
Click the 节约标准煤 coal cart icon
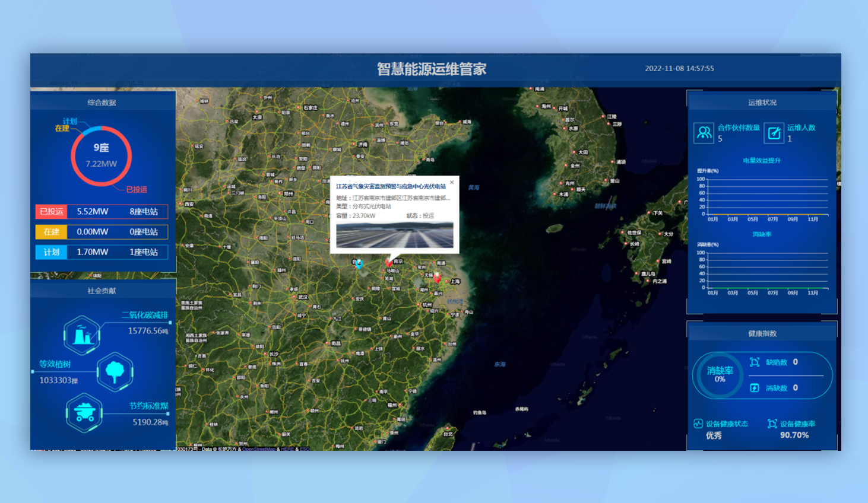click(x=84, y=412)
